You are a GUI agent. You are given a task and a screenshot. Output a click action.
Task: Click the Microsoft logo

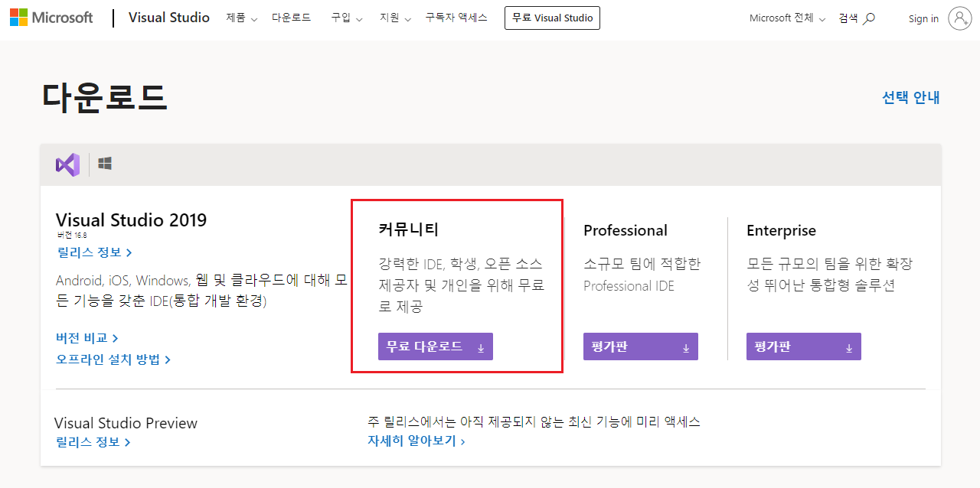tap(51, 18)
